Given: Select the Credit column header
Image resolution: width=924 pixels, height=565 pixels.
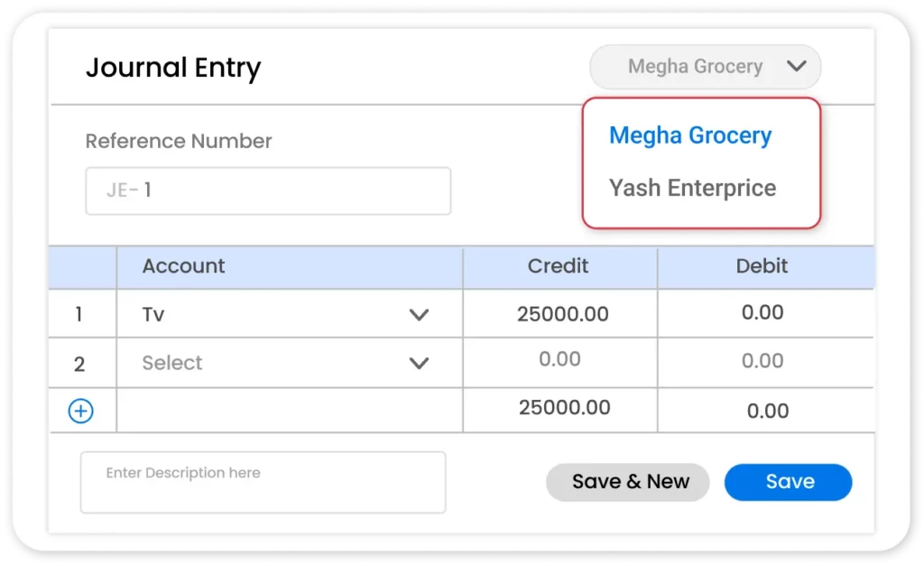Looking at the screenshot, I should pos(558,266).
